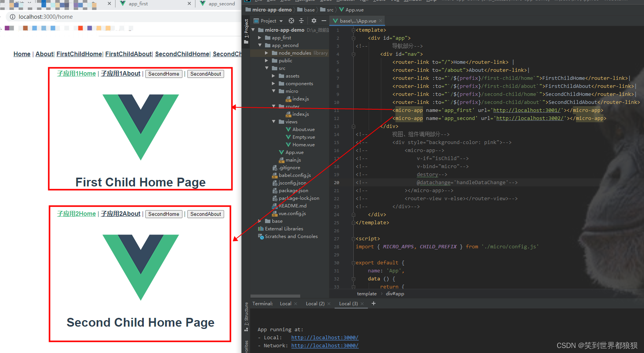Collapse the micro folder
The image size is (644, 353).
(x=274, y=91)
